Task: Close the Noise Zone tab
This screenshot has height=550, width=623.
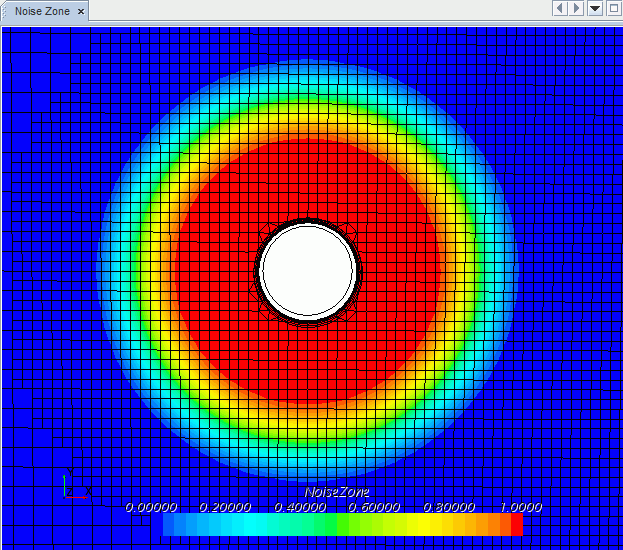Action: point(81,11)
